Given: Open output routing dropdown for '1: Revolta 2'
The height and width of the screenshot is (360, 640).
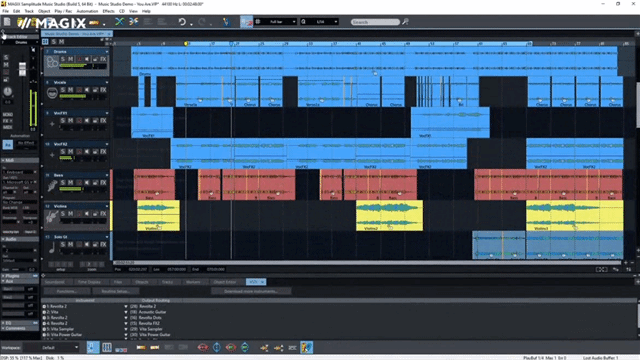Looking at the screenshot, I should [x=126, y=306].
